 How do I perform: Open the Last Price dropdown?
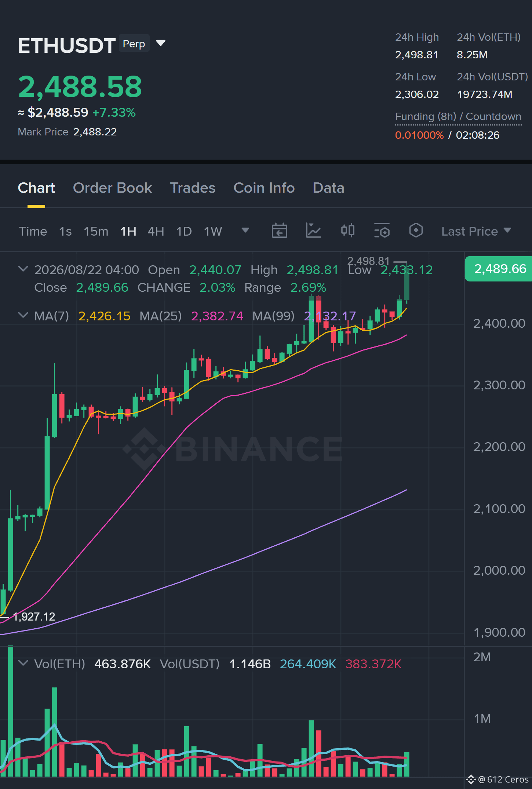476,231
